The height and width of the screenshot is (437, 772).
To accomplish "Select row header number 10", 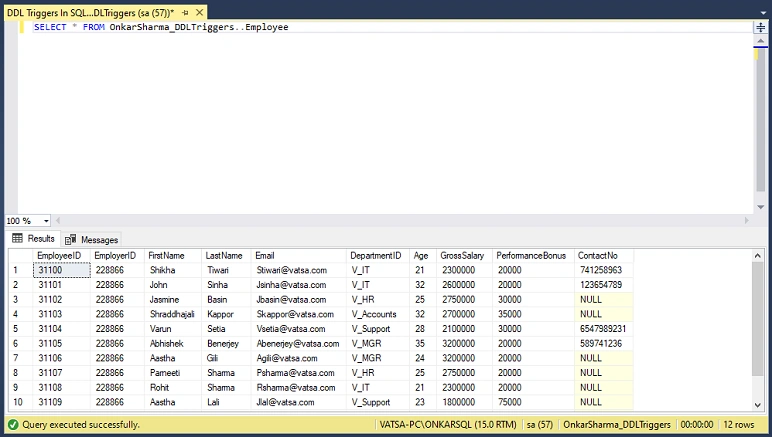I will coord(21,402).
